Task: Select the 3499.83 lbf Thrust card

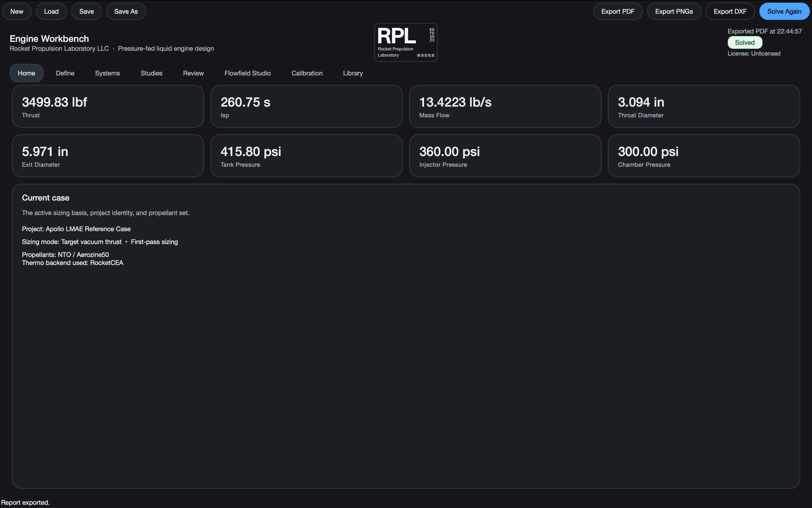Action: tap(108, 106)
